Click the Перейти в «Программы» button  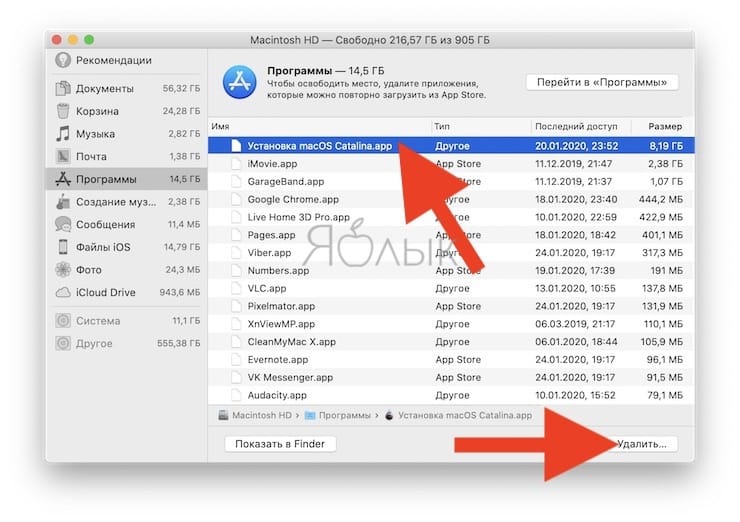point(602,83)
